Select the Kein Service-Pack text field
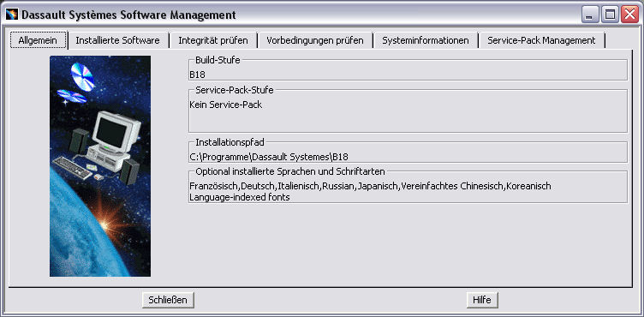The width and height of the screenshot is (644, 317). tap(408, 114)
